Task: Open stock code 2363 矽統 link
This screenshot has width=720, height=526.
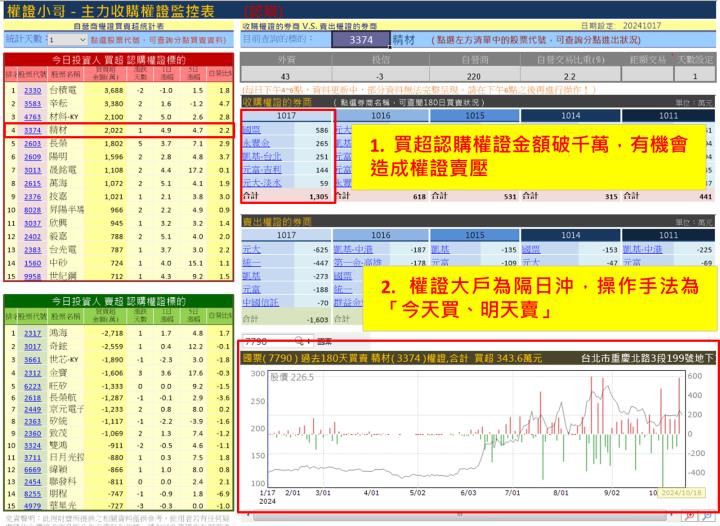Action: [33, 421]
